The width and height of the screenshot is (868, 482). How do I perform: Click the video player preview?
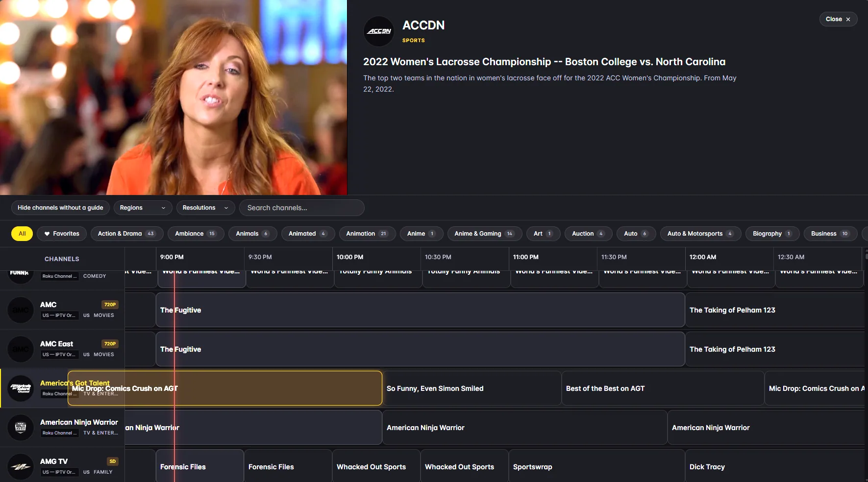pos(174,97)
